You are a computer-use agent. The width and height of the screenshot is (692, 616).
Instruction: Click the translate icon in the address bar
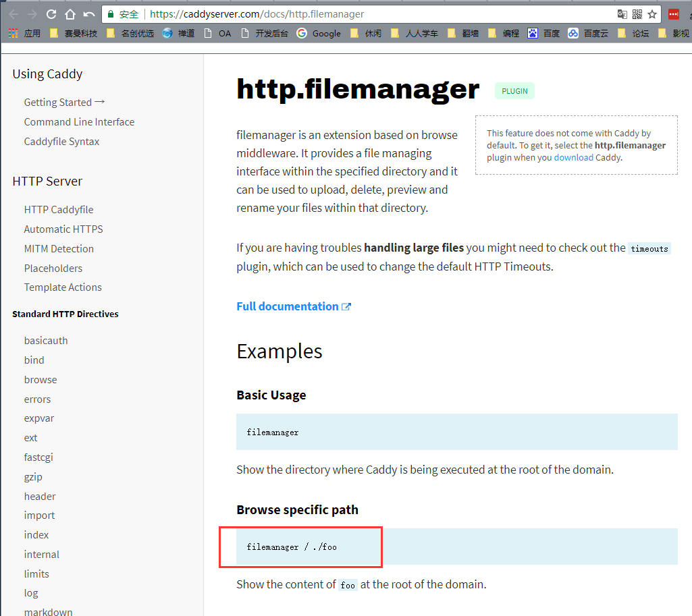pos(622,13)
